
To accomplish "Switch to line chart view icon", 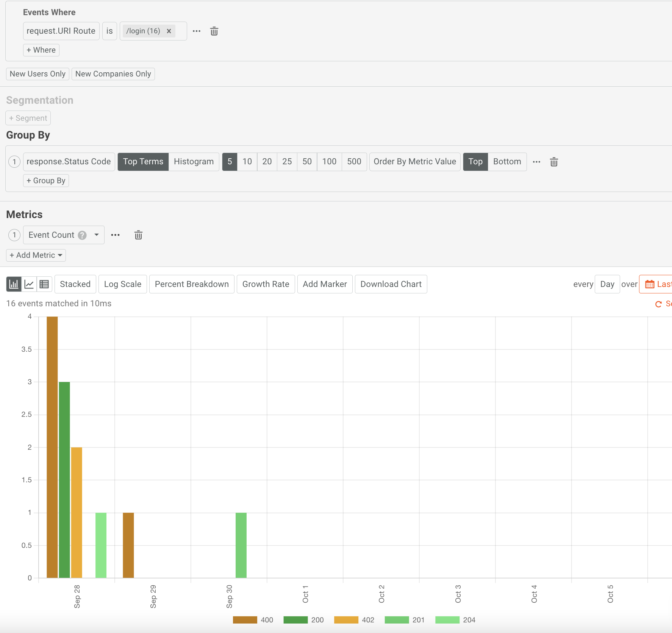I will click(29, 284).
